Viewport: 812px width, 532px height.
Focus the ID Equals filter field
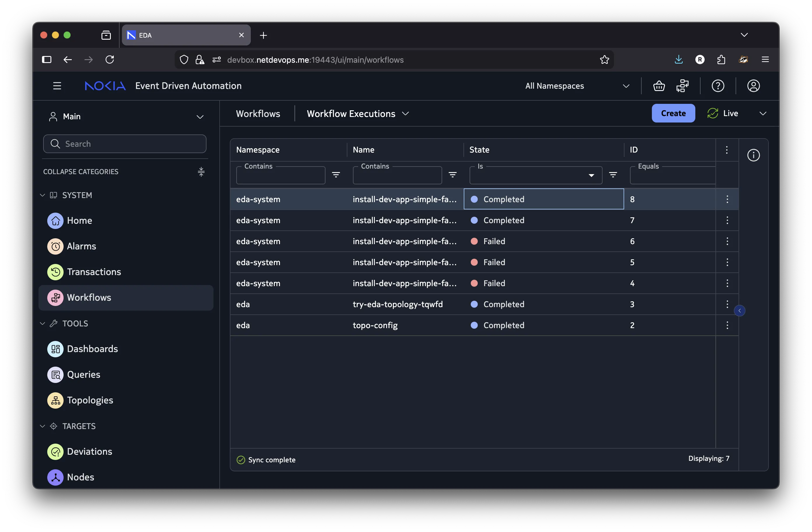tap(673, 175)
